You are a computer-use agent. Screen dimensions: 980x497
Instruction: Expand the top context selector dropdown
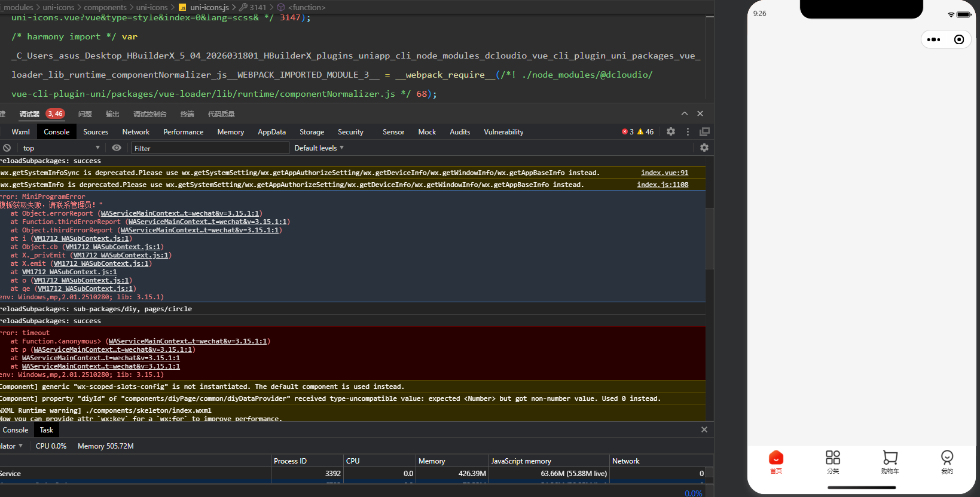pos(61,148)
